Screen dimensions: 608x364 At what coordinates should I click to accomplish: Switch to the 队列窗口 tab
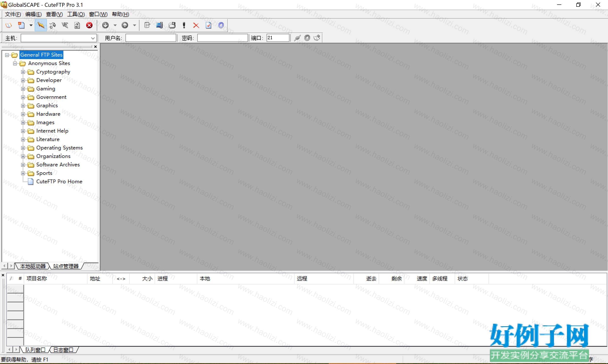click(35, 350)
